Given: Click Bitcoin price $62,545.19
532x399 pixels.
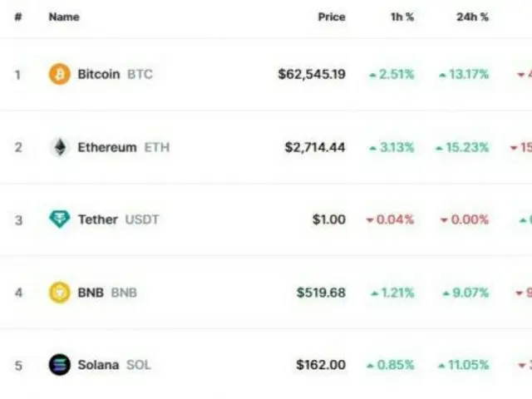Looking at the screenshot, I should (312, 74).
